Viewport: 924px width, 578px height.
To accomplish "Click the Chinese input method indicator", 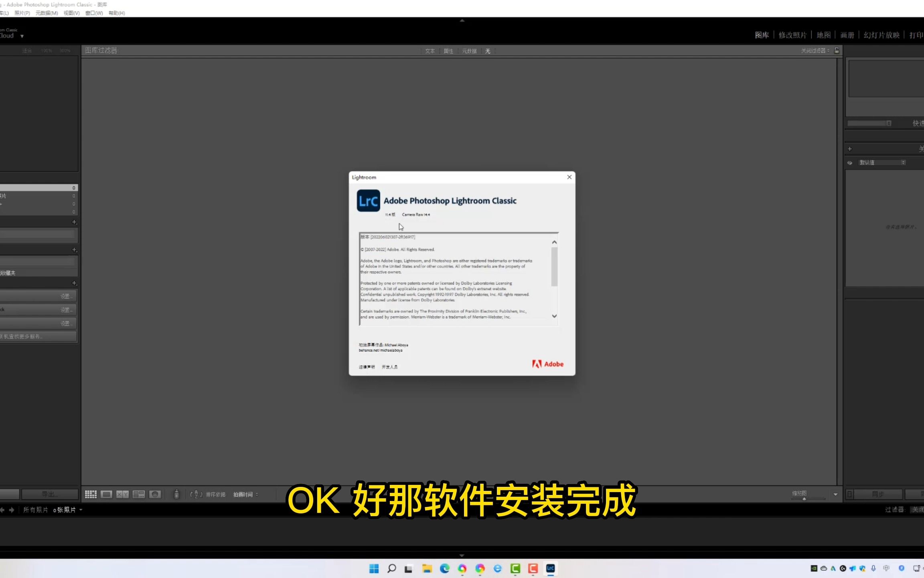I will click(886, 568).
